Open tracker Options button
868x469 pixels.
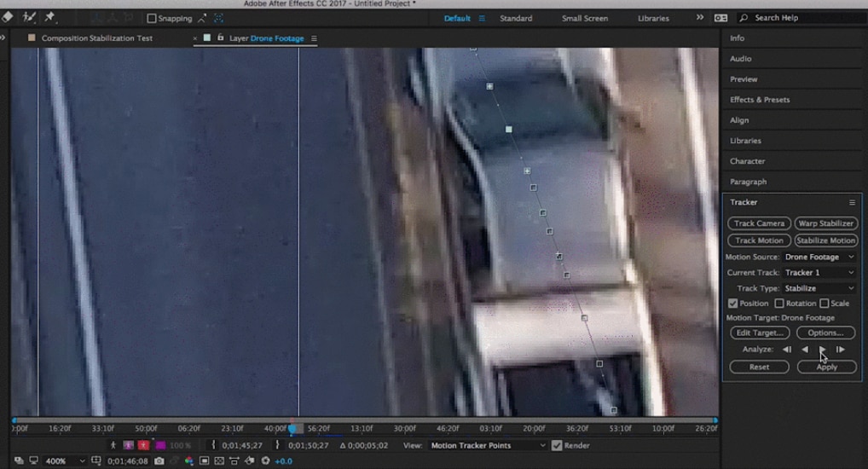point(825,333)
